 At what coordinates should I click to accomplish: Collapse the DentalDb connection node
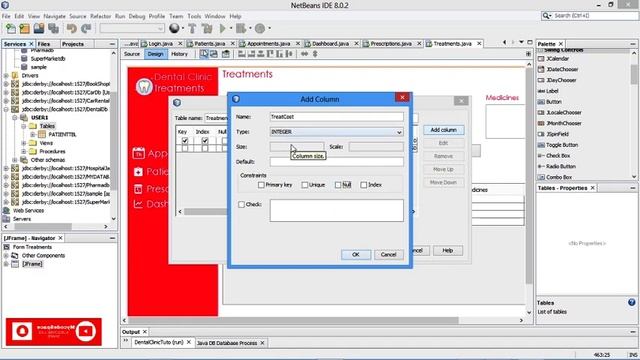(x=6, y=109)
